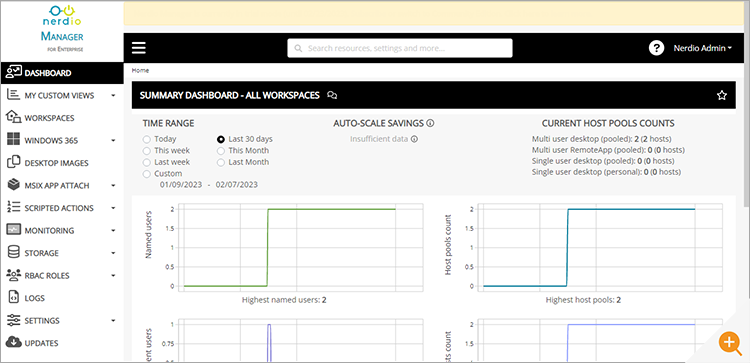
Task: Select the Custom time range
Action: click(x=146, y=174)
